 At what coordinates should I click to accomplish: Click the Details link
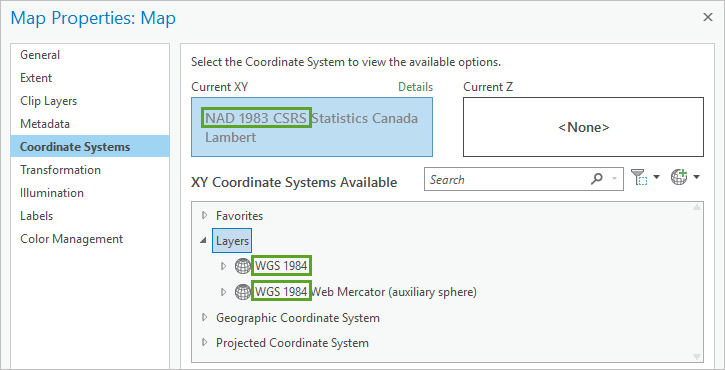point(416,87)
